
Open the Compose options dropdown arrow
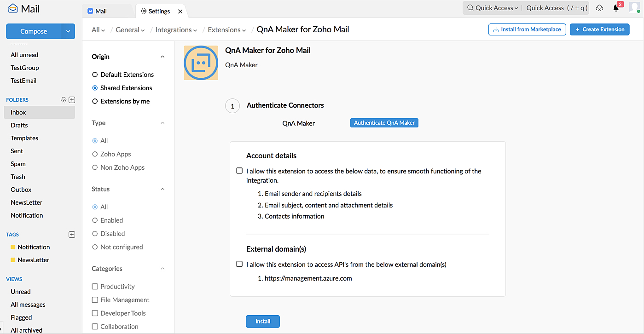[x=68, y=31]
